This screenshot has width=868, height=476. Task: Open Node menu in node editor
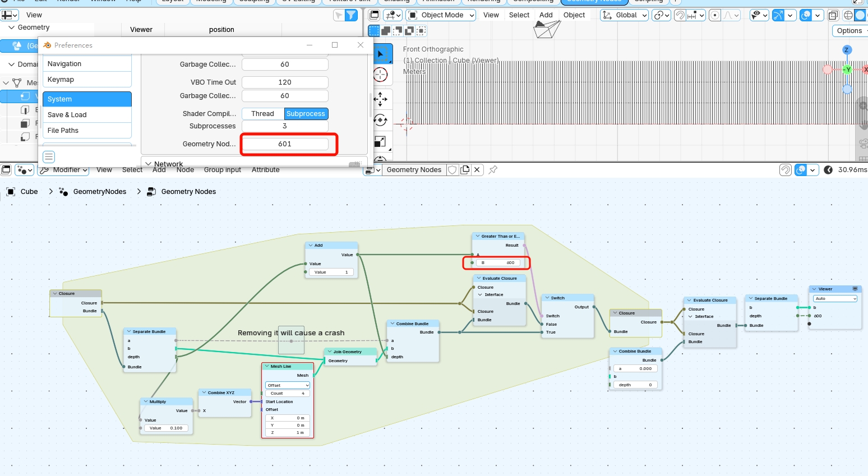185,170
